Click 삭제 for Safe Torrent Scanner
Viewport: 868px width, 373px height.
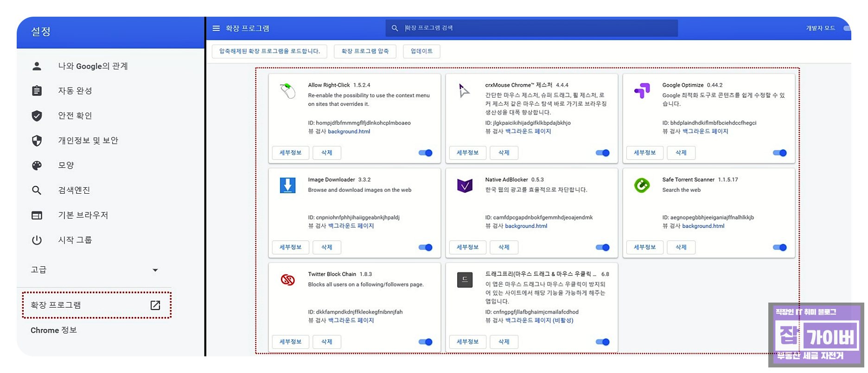[x=681, y=247]
